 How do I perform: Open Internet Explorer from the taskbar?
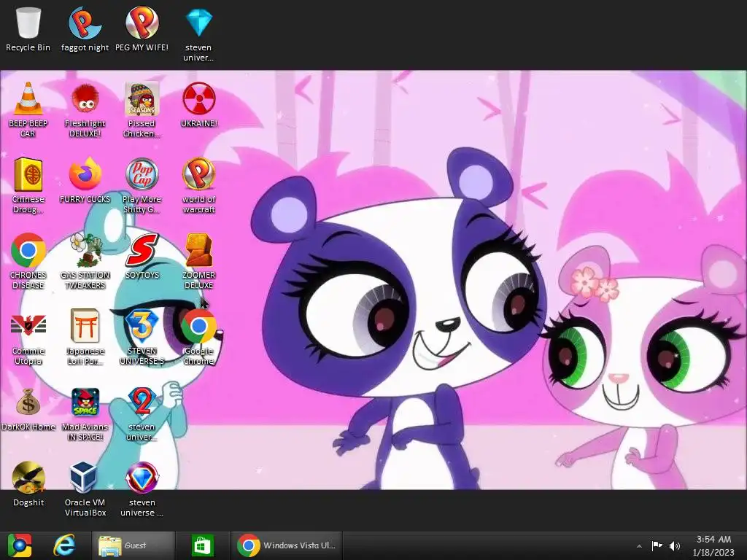(64, 545)
